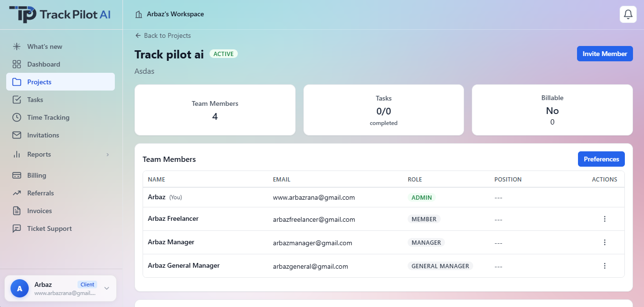Open What's new in sidebar
644x307 pixels.
click(x=60, y=46)
